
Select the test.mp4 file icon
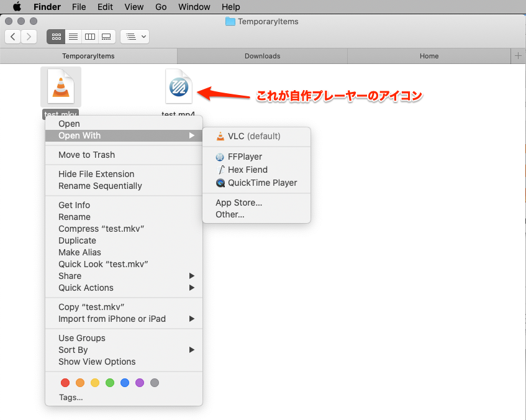click(179, 88)
